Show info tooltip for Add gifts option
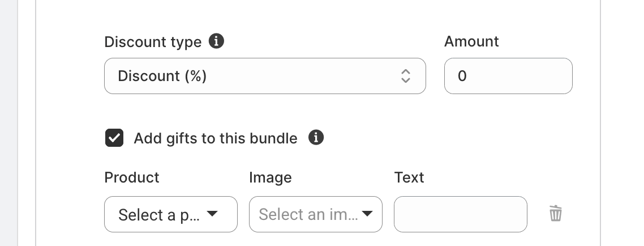Screen dimensions: 644x246 [316, 137]
